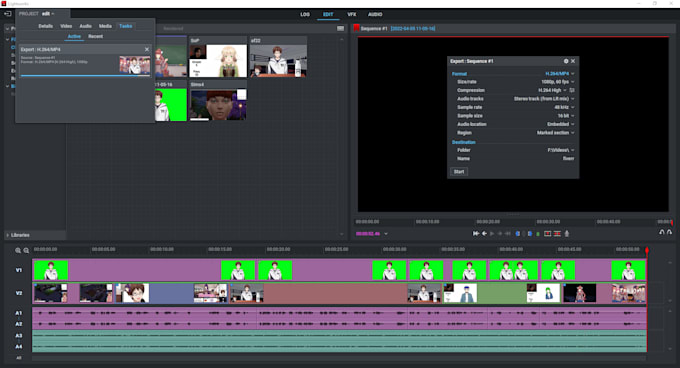This screenshot has height=368, width=680.
Task: Edit the export Name field
Action: click(569, 159)
